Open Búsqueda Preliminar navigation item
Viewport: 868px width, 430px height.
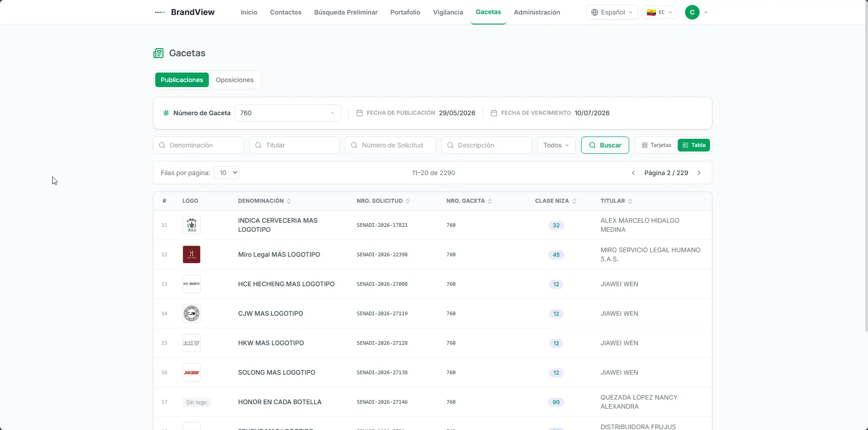click(x=346, y=12)
